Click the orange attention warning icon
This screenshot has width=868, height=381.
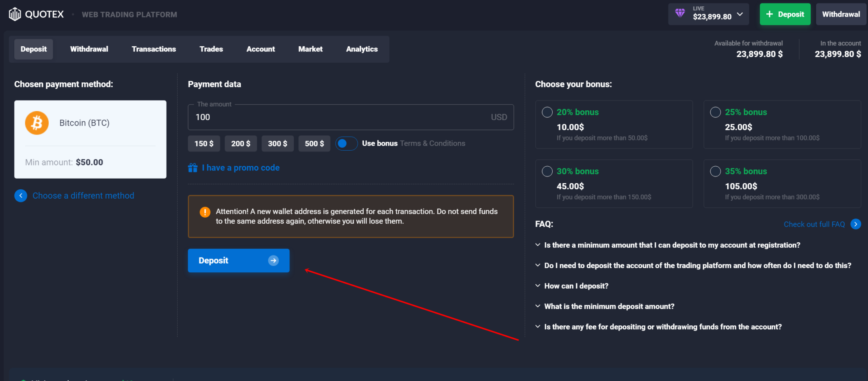tap(205, 212)
